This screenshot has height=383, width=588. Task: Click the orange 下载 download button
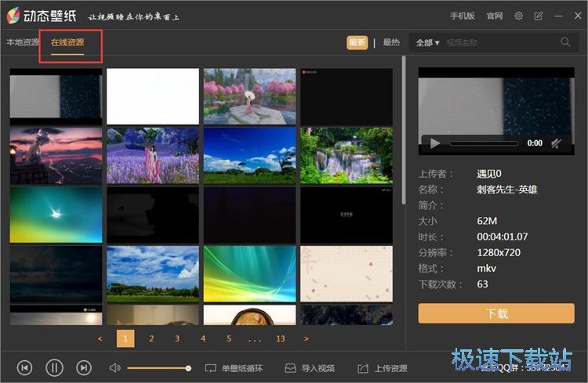point(496,313)
